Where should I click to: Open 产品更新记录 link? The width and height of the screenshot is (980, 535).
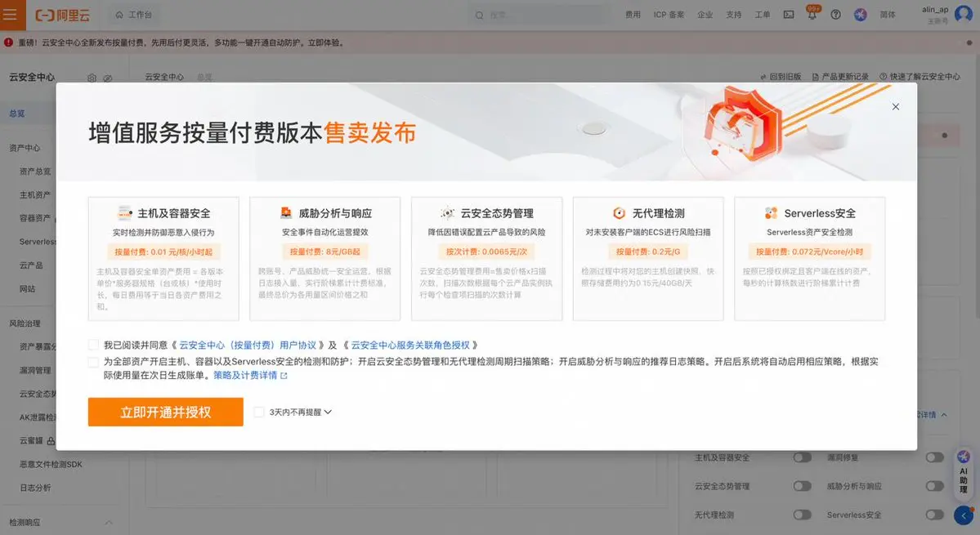pyautogui.click(x=840, y=77)
